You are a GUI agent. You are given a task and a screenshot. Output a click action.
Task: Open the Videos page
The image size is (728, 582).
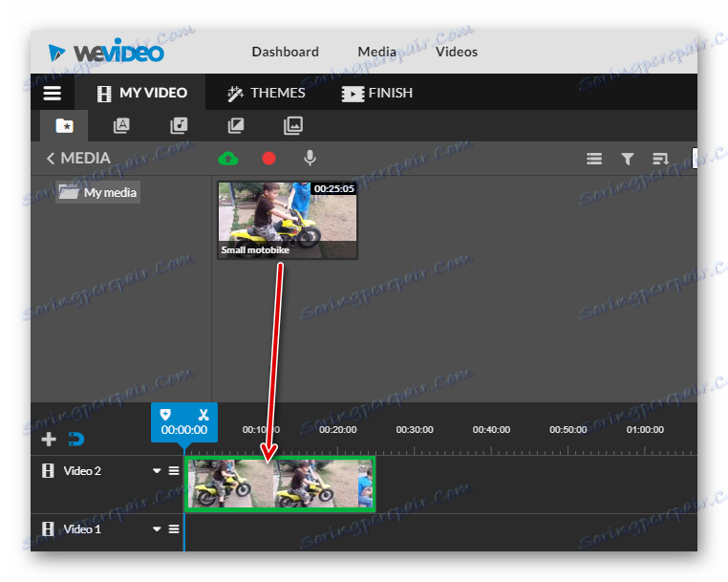(x=456, y=52)
